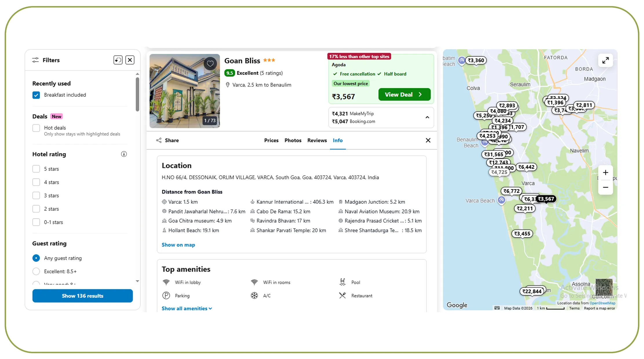Check the 5 stars filter
Viewport: 644px width, 359px height.
pos(36,169)
